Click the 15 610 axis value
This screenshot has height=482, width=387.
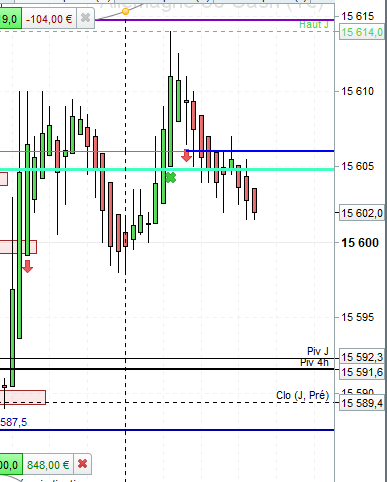357,91
